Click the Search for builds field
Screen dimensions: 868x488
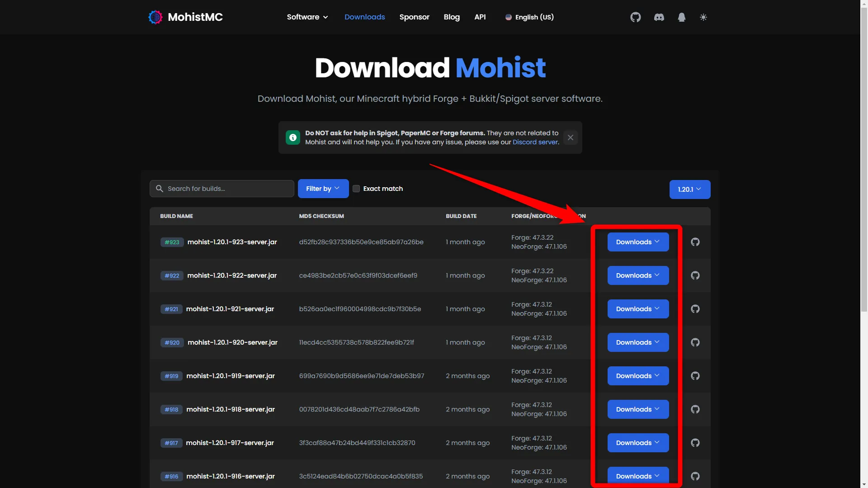click(222, 189)
